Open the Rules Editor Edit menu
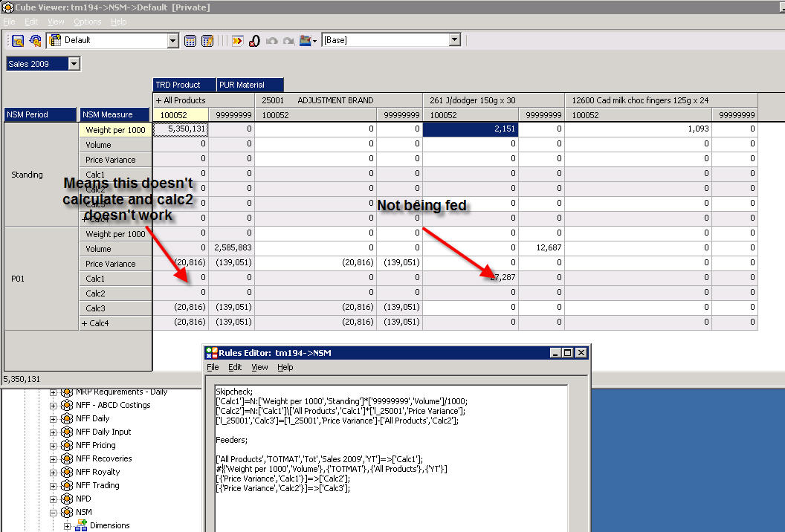 [235, 367]
